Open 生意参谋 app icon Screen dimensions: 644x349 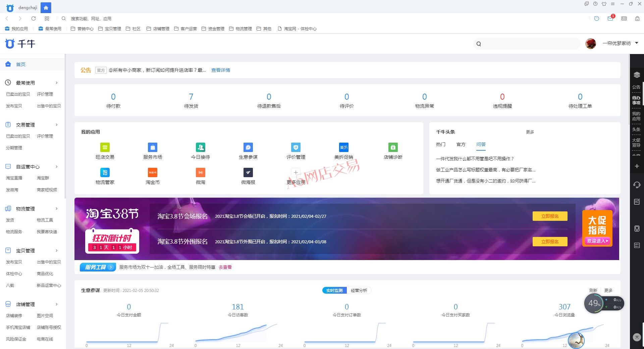(x=248, y=147)
